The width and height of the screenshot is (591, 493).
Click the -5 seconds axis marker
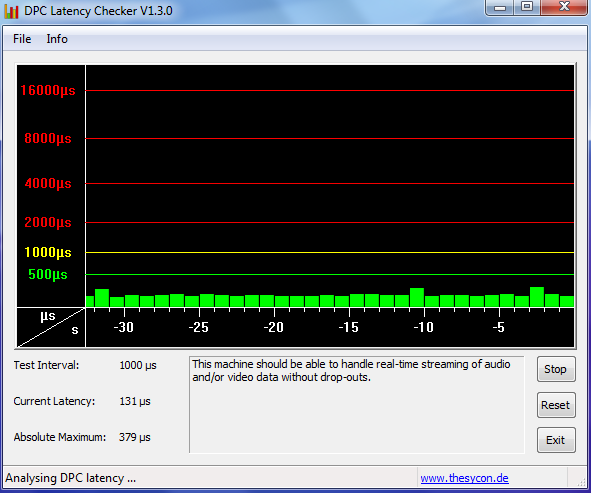click(498, 327)
